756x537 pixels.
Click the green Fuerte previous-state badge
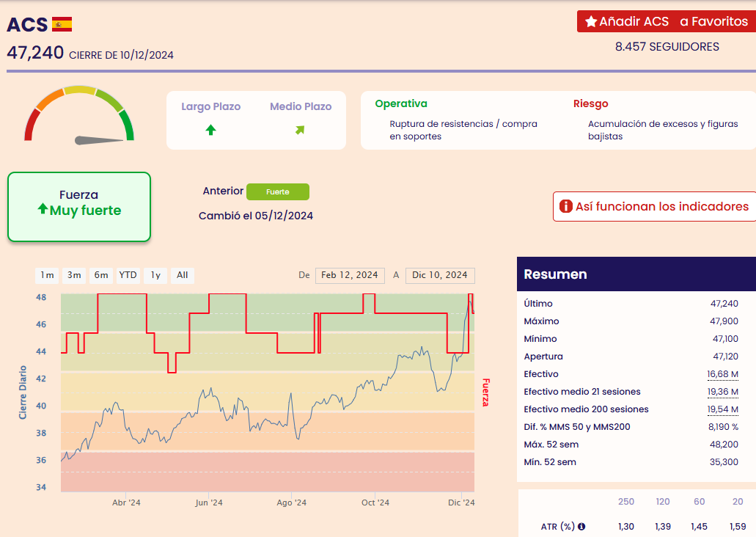pyautogui.click(x=278, y=191)
